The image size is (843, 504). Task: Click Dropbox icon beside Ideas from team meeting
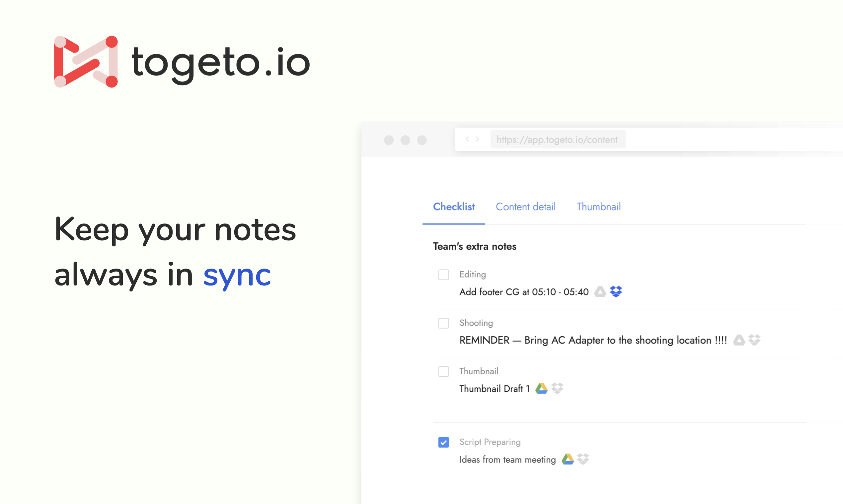[583, 459]
